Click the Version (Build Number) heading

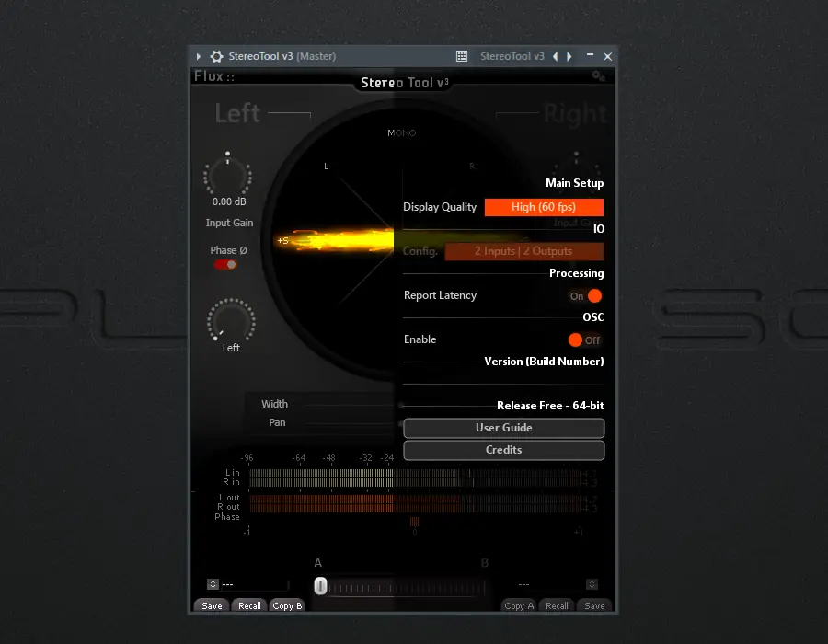tap(544, 362)
